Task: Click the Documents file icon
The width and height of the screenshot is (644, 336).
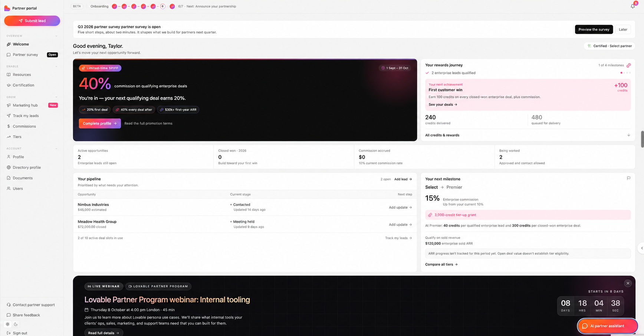Action: tap(9, 178)
